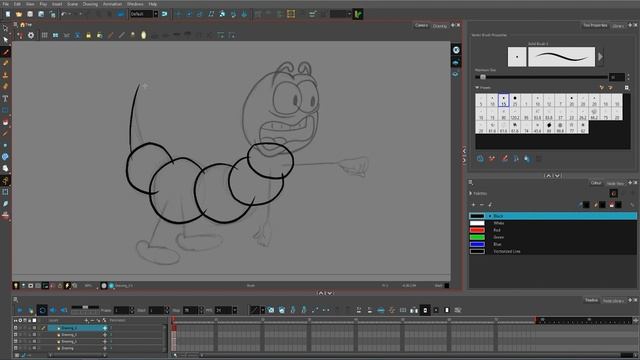
Task: Open the Animation menu
Action: coord(112,4)
